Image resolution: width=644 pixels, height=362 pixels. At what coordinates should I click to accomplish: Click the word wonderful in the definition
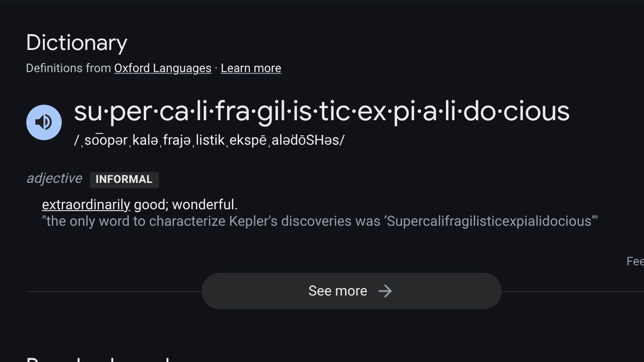click(205, 205)
